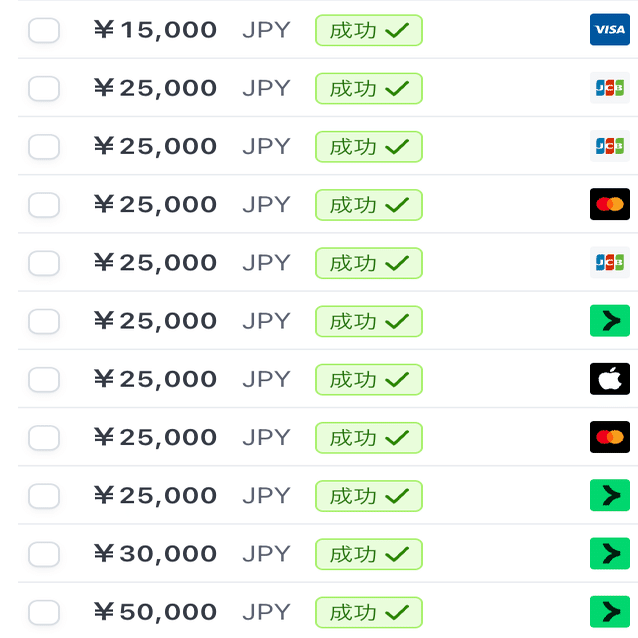
Task: Select checkbox in the Apple Pay row
Action: (x=44, y=379)
